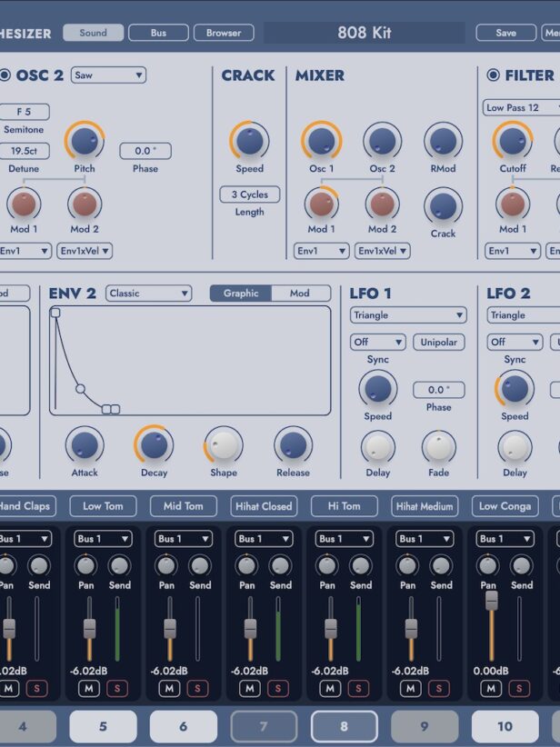Click the ENV 2 Attack knob

(85, 445)
